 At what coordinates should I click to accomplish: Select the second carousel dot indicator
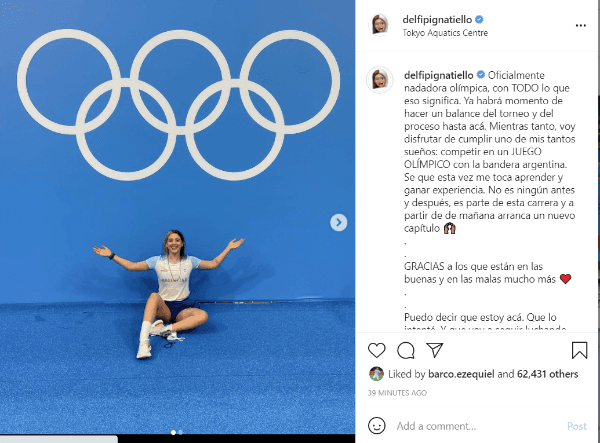tap(181, 432)
